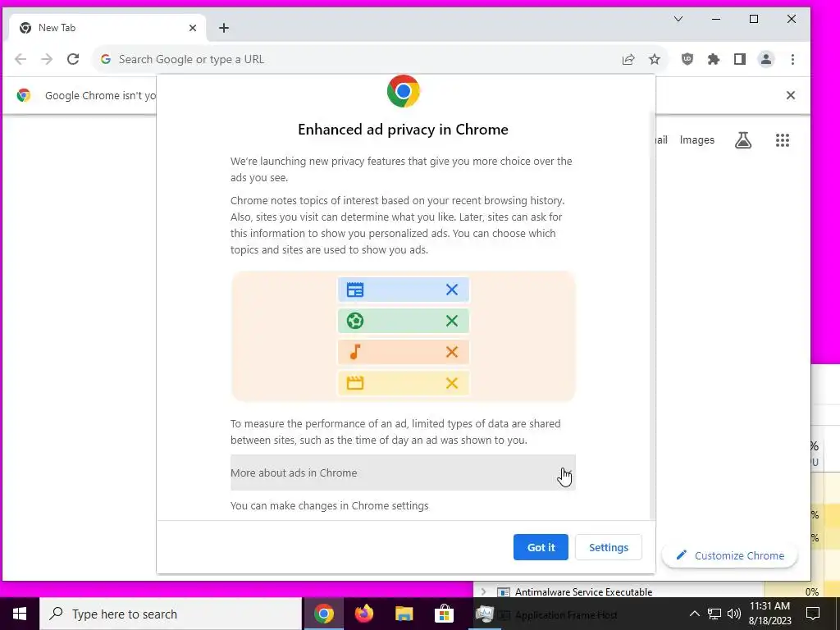The width and height of the screenshot is (840, 630).
Task: Expand More about ads in Chrome
Action: (x=403, y=472)
